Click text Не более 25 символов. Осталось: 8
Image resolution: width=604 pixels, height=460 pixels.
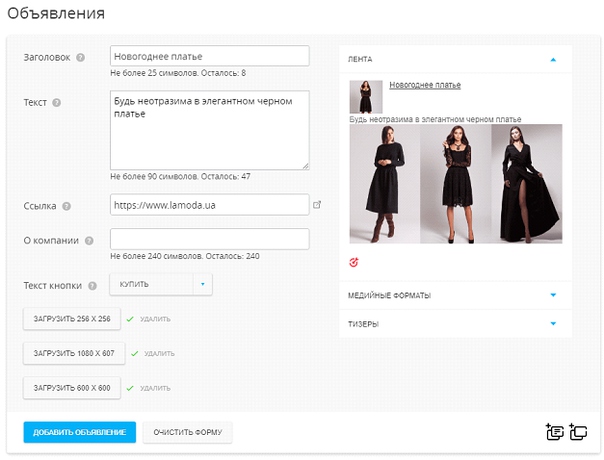click(178, 73)
